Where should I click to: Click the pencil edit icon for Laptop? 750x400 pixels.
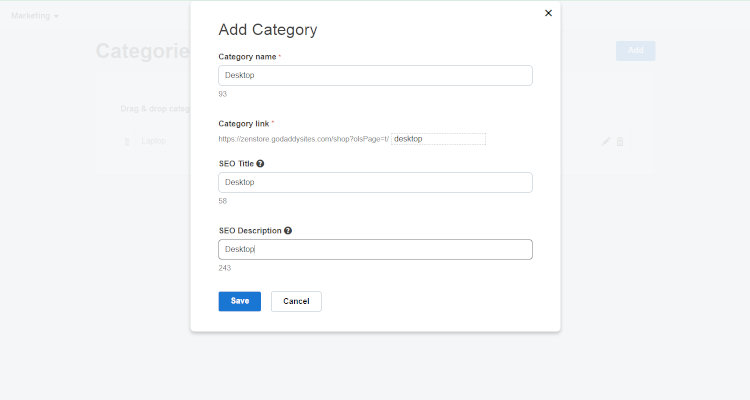pos(606,142)
